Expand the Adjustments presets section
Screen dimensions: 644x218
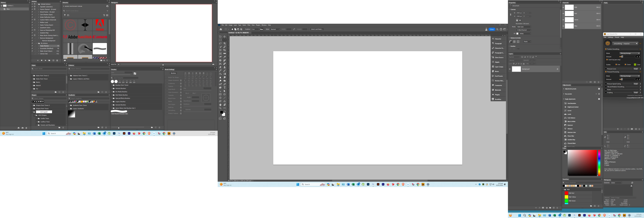pyautogui.click(x=563, y=89)
